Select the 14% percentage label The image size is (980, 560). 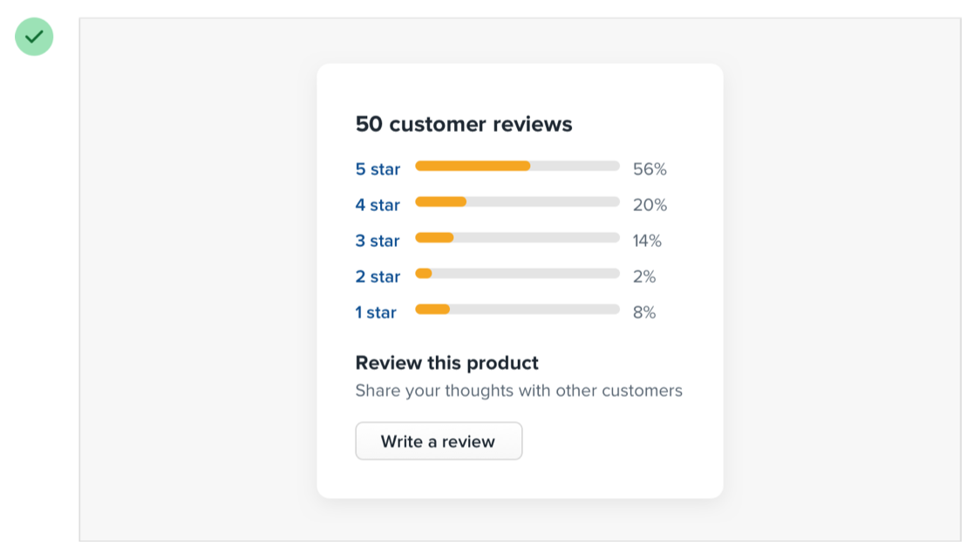click(x=647, y=241)
